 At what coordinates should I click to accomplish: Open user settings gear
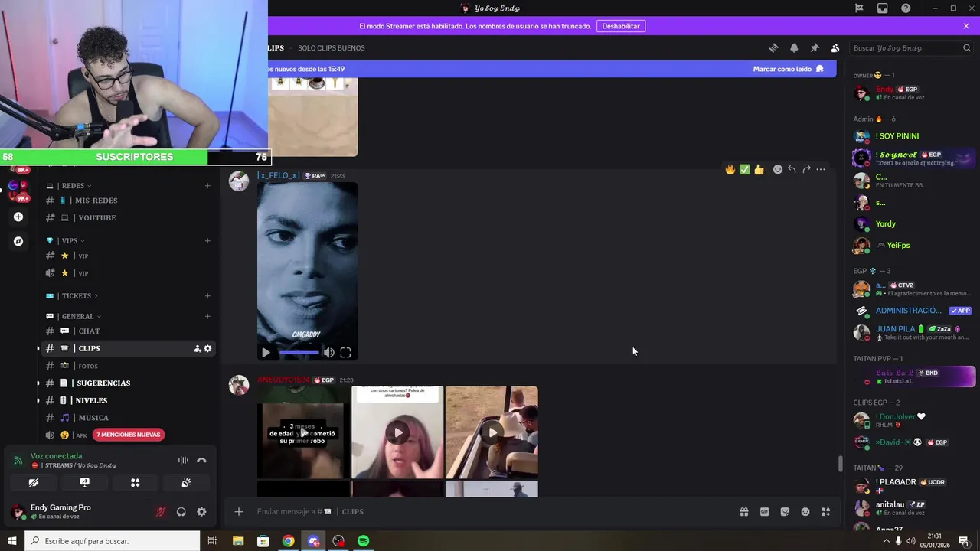pos(201,512)
